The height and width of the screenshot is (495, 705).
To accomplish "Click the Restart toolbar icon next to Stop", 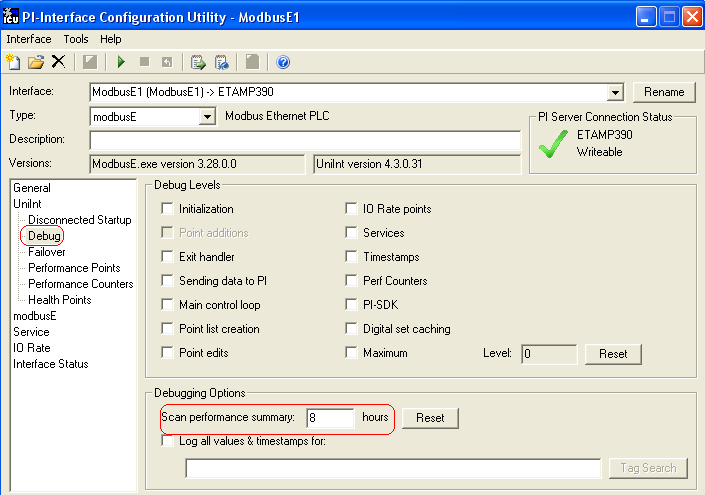I will 167,62.
